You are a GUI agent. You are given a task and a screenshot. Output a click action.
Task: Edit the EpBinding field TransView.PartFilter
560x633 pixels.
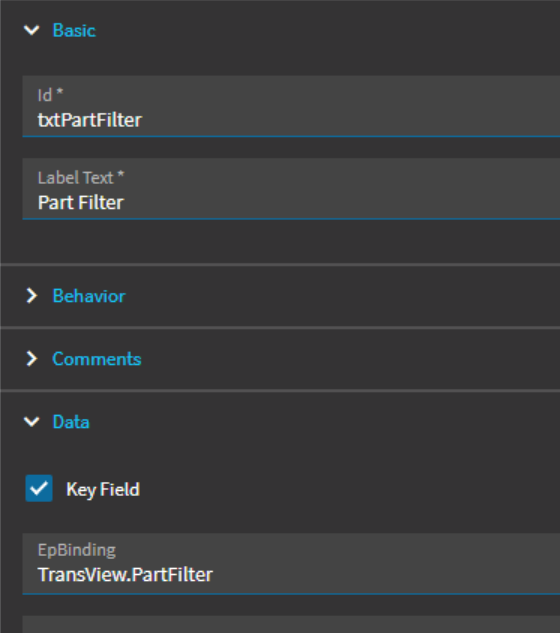click(x=291, y=564)
